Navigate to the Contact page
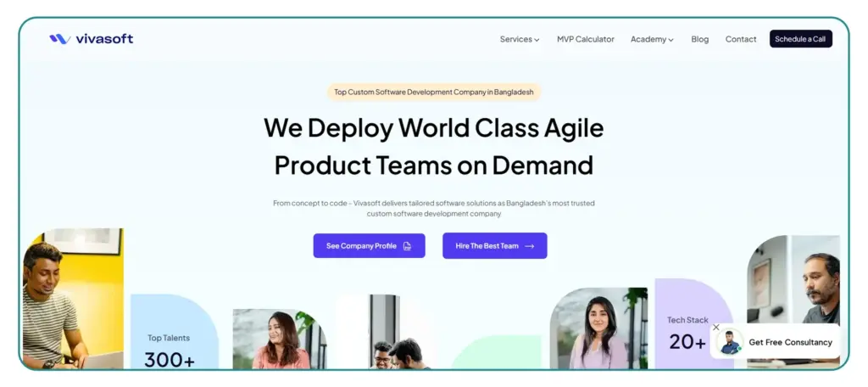Image resolution: width=868 pixels, height=387 pixels. (x=741, y=39)
